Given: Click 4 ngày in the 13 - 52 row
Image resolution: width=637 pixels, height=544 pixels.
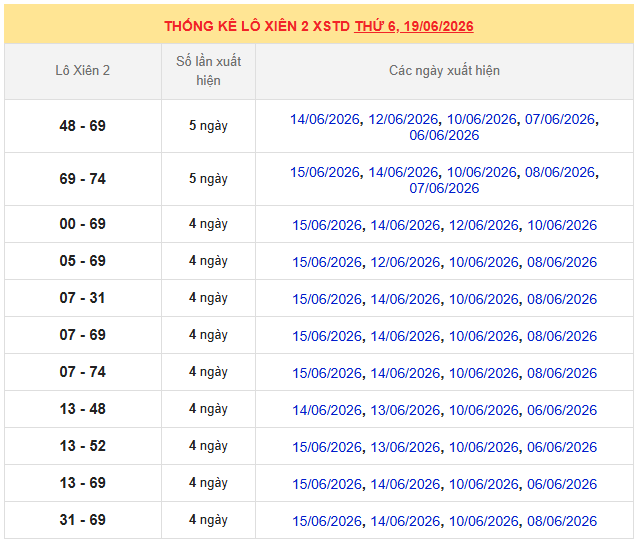Looking at the screenshot, I should point(208,446).
